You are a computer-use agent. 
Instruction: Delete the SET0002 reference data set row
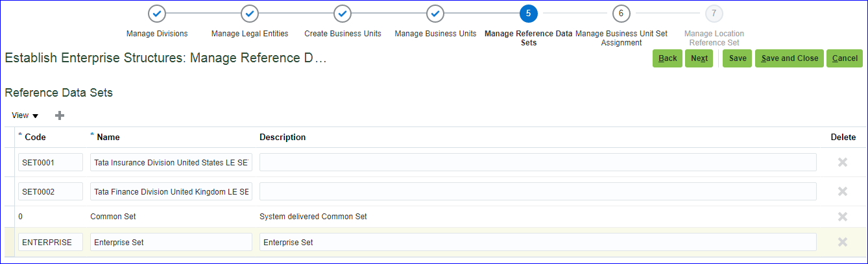[843, 191]
